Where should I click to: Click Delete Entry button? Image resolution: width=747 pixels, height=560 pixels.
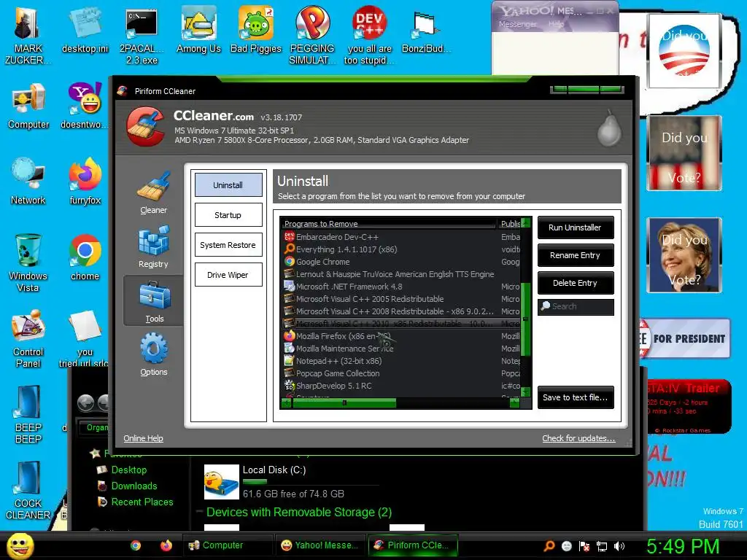click(x=576, y=283)
